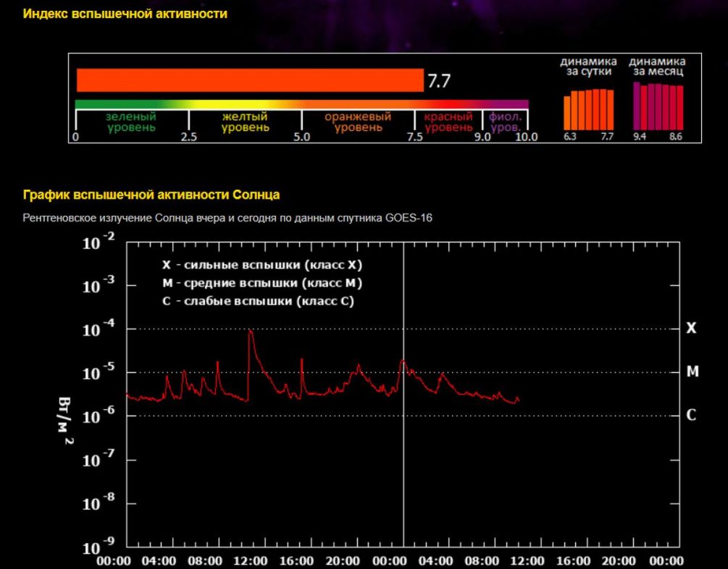Image resolution: width=728 pixels, height=569 pixels.
Task: Click the highest flare peak near 12:00
Action: click(x=251, y=332)
